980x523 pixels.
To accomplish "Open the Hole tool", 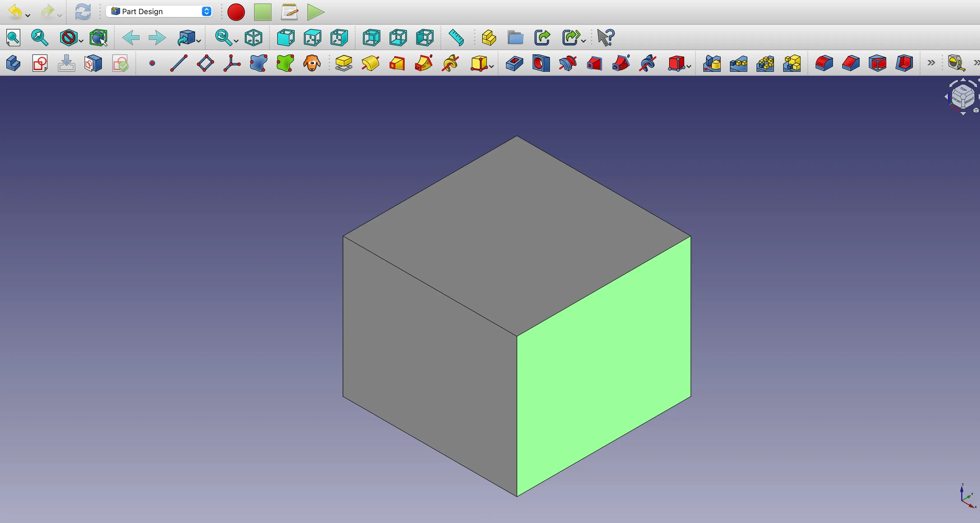I will click(x=541, y=64).
